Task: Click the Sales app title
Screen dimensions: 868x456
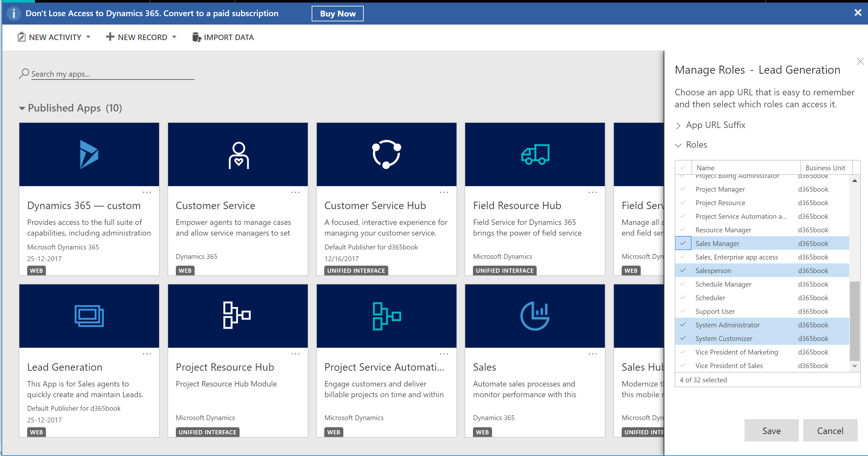Action: coord(484,367)
